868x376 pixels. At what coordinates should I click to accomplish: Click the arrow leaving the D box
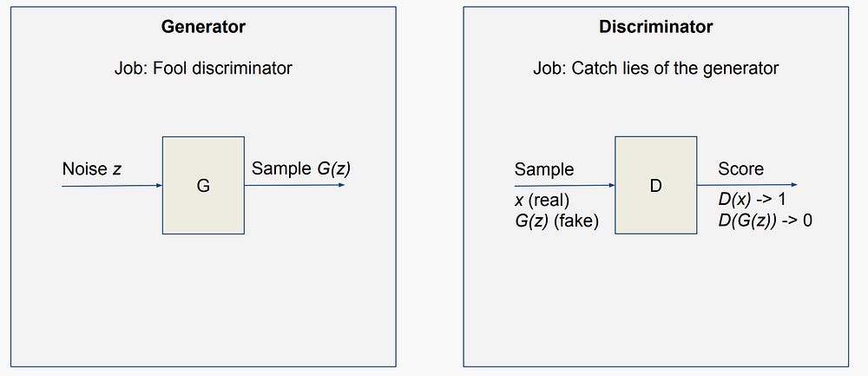(x=746, y=185)
